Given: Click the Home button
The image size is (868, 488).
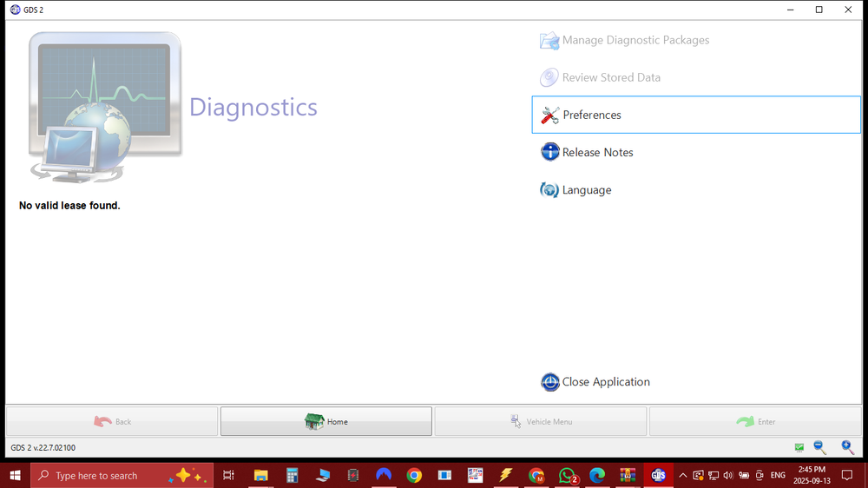Looking at the screenshot, I should [326, 421].
